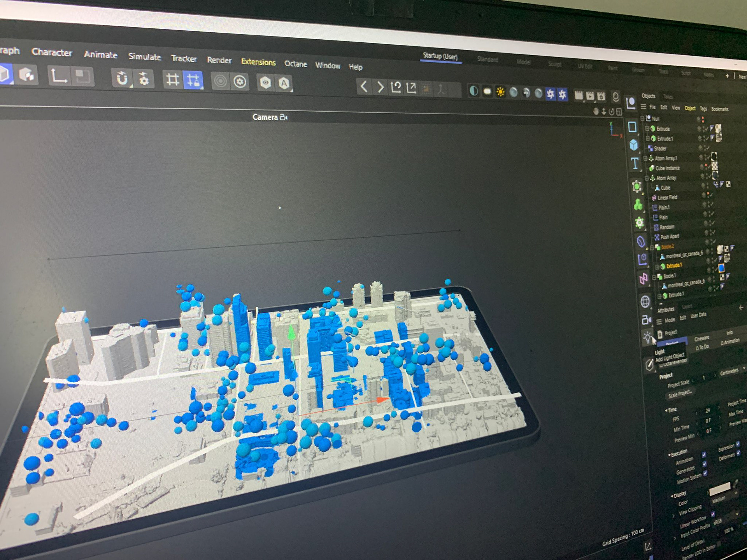Click the sun light shading icon
The height and width of the screenshot is (560, 747).
(500, 92)
